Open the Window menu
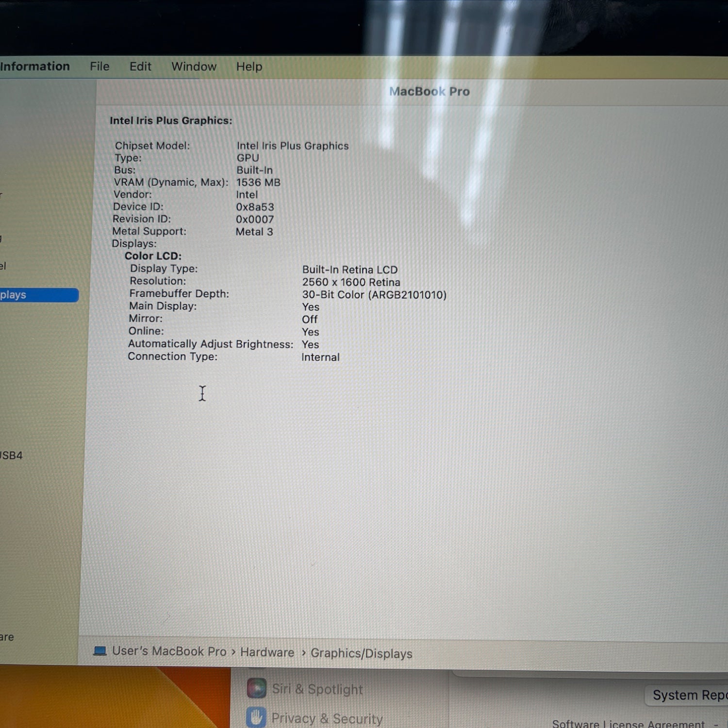 [x=194, y=66]
